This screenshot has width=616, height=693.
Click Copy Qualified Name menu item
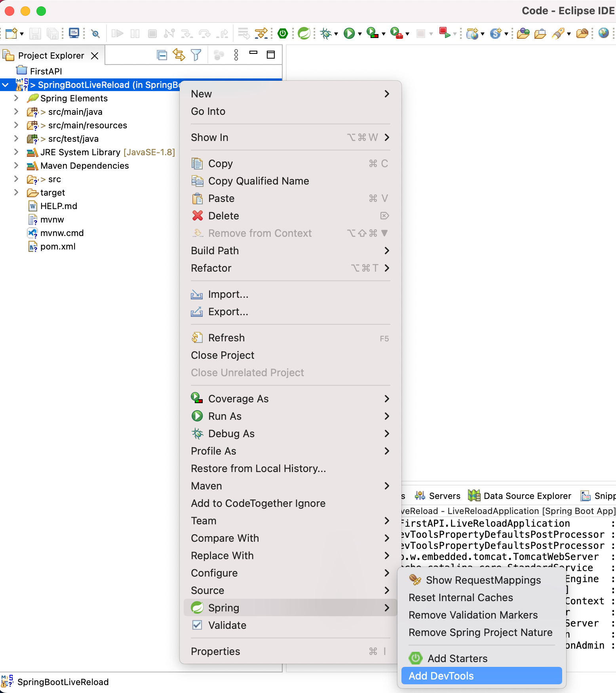pyautogui.click(x=291, y=181)
